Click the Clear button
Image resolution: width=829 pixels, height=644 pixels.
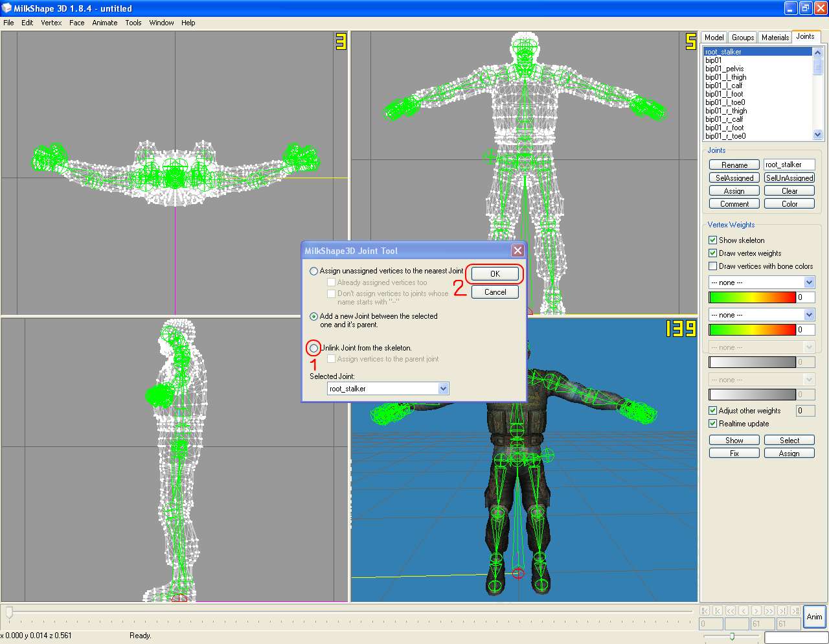789,191
